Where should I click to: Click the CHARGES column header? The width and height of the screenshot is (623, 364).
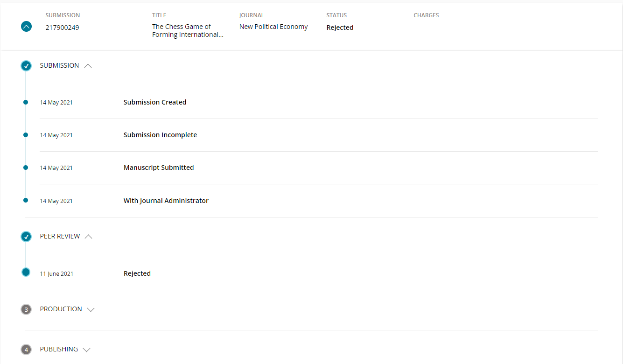coord(426,15)
